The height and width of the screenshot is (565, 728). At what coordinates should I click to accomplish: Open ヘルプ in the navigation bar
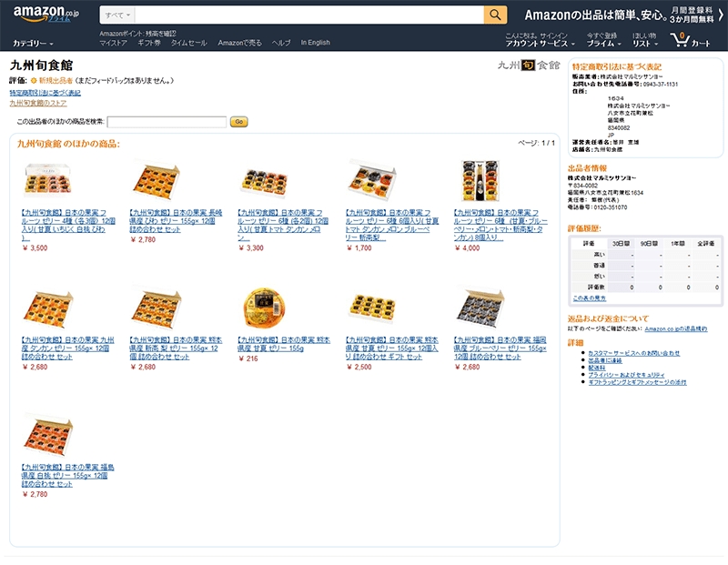(x=281, y=43)
